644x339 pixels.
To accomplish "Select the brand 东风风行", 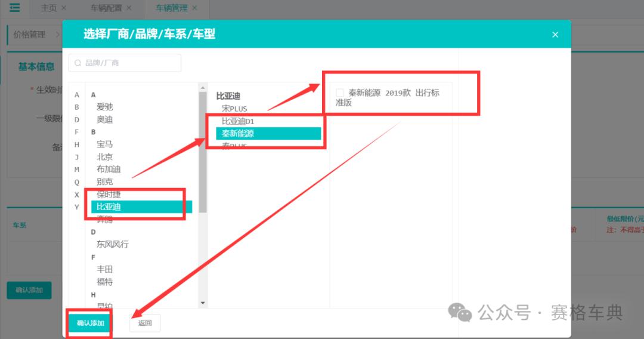I will tap(113, 244).
